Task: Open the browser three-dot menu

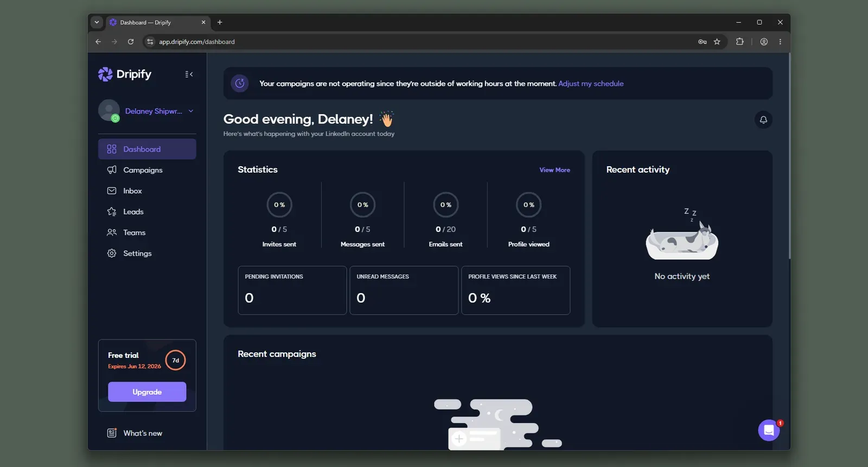Action: [780, 42]
